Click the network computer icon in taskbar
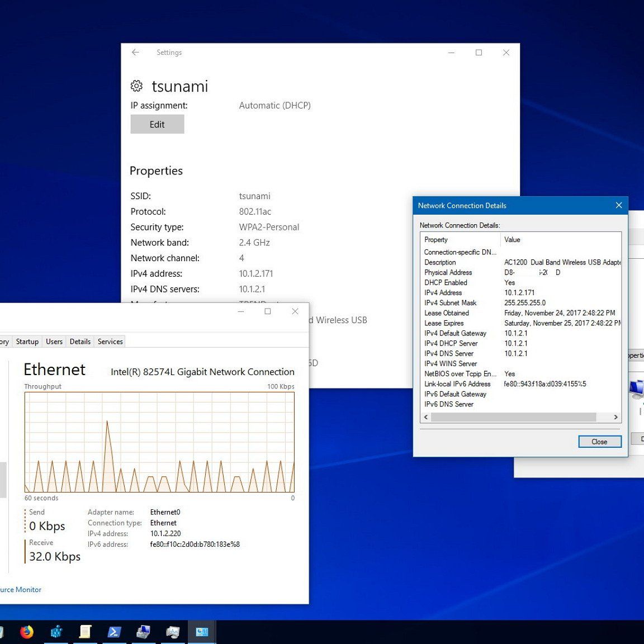Viewport: 644px width, 644px height. pyautogui.click(x=143, y=632)
